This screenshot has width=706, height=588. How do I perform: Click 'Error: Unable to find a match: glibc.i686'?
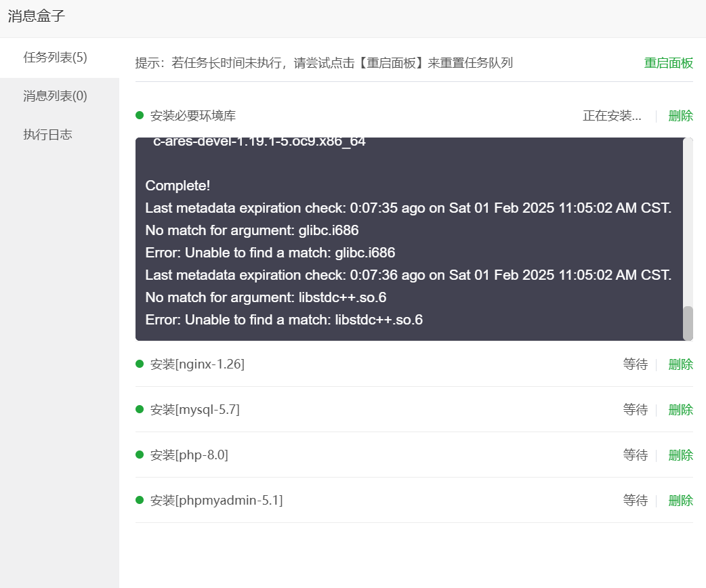pos(270,253)
